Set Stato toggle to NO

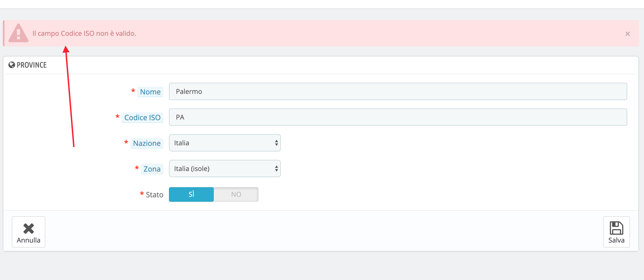point(236,194)
